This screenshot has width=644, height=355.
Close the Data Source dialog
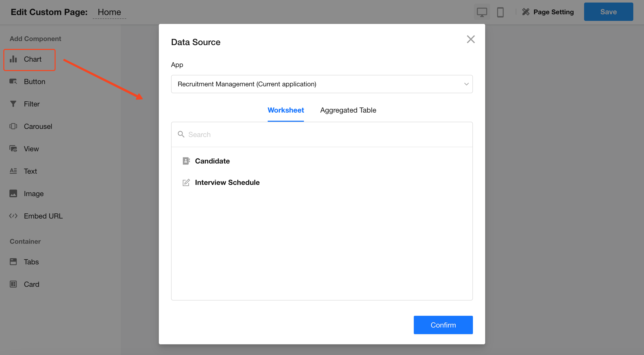tap(471, 39)
